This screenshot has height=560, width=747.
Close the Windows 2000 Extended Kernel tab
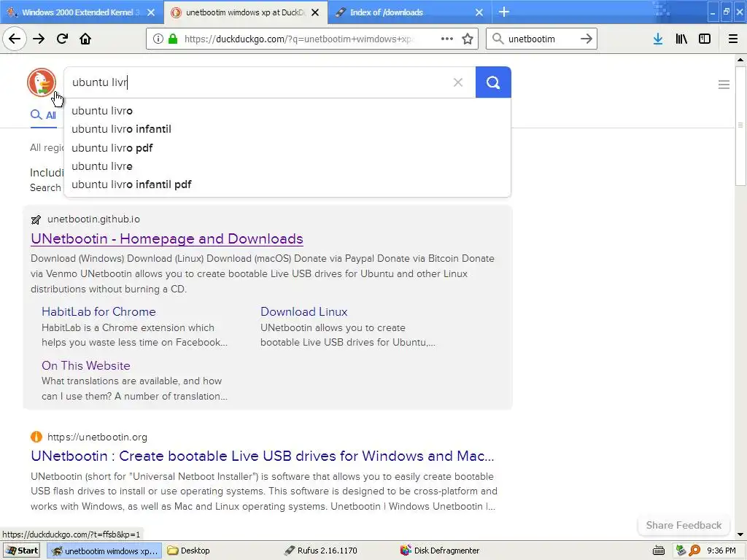[151, 12]
